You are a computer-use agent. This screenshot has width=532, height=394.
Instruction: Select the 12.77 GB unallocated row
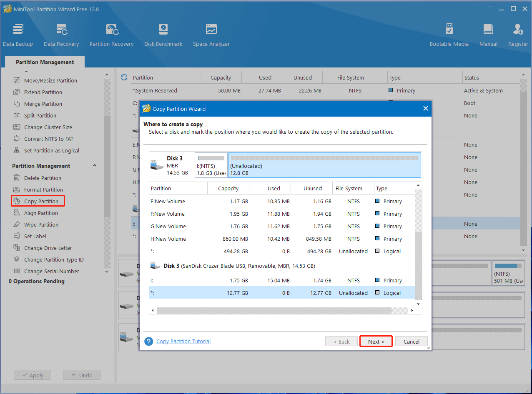(282, 293)
